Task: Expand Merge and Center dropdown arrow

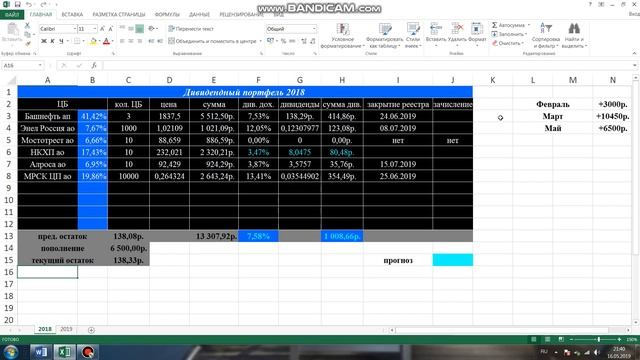Action: (x=260, y=41)
